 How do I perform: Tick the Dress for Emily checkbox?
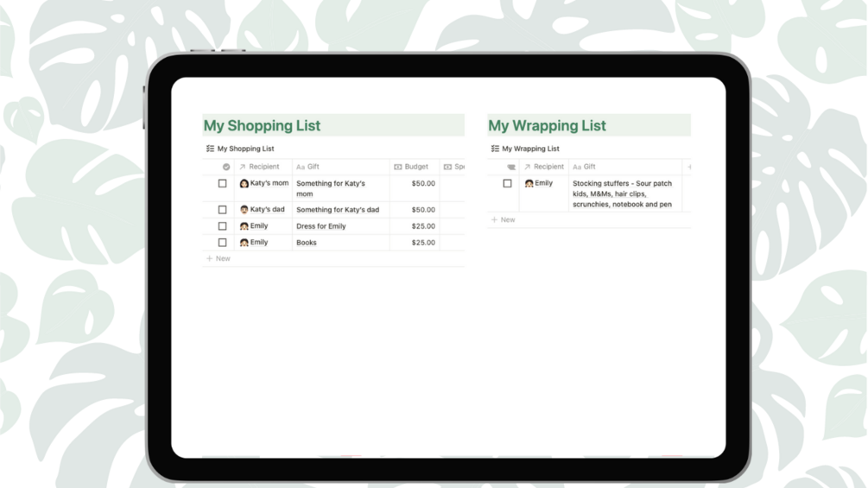tap(222, 225)
